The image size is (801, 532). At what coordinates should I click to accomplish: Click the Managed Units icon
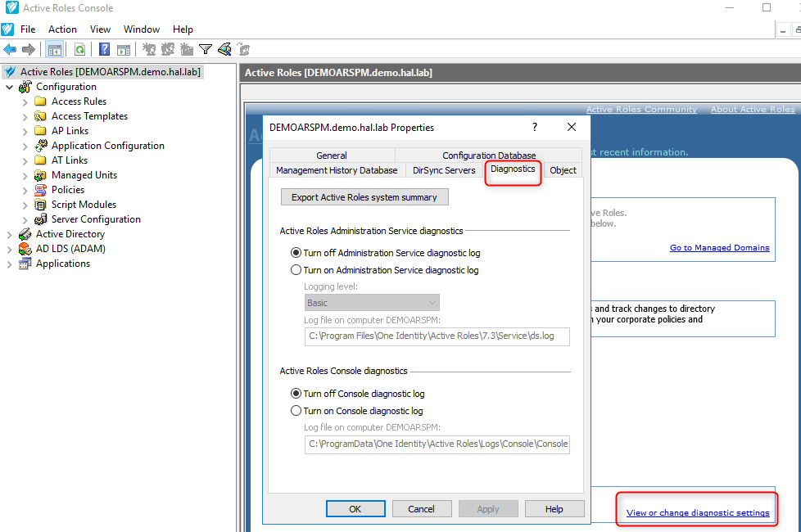tap(40, 175)
